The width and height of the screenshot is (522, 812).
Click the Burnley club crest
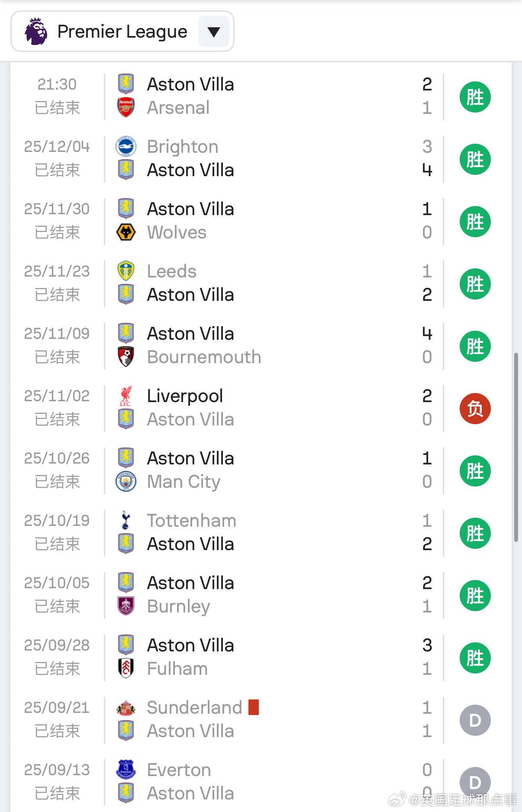coord(126,606)
